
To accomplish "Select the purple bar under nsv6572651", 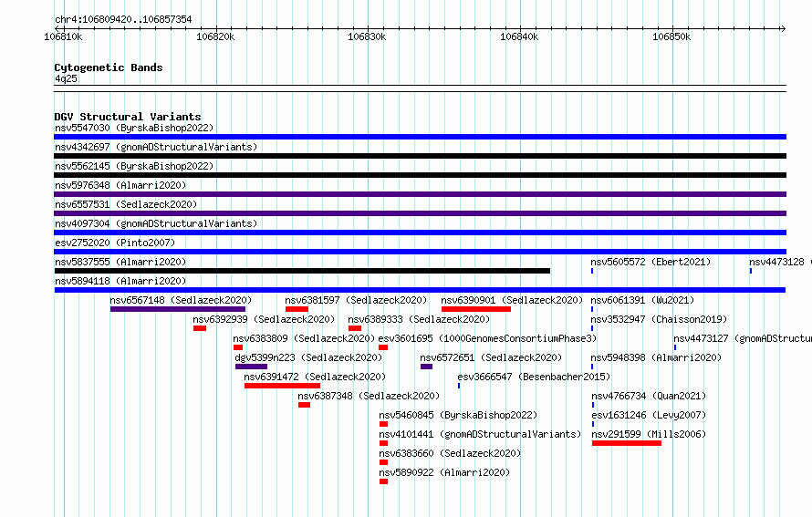I will point(427,367).
